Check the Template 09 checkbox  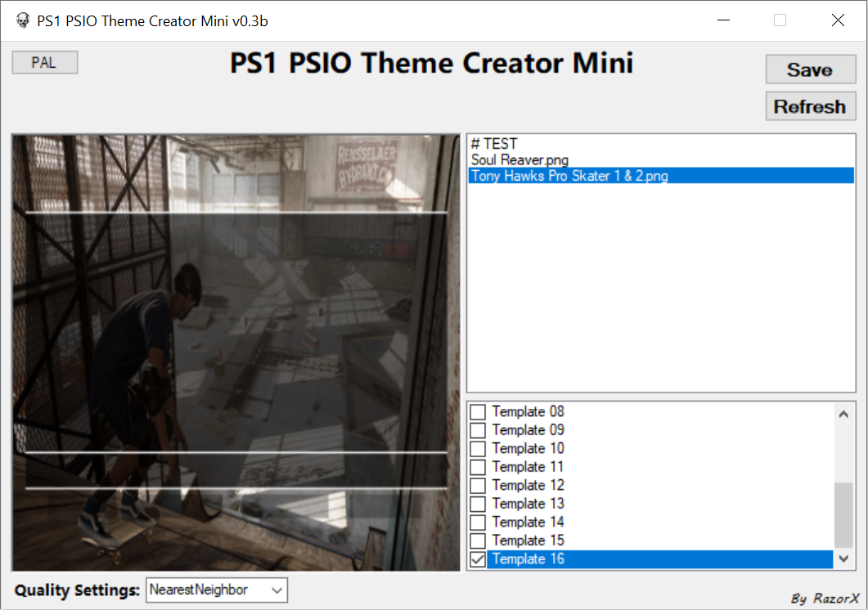tap(478, 430)
